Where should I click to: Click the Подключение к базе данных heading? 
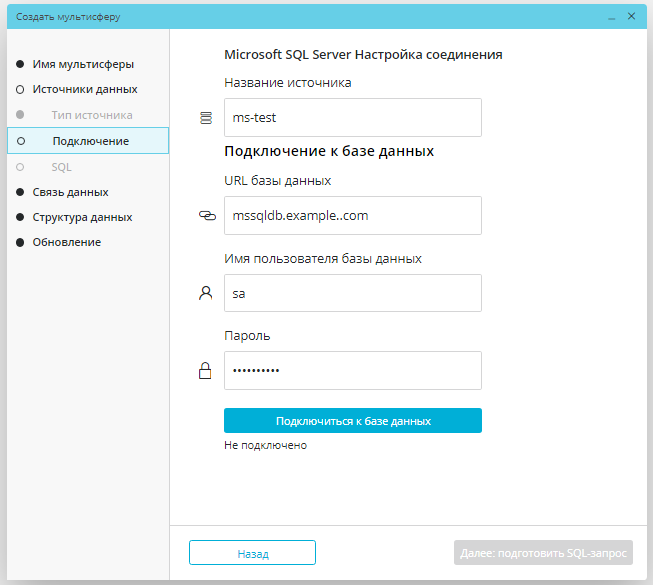[329, 151]
